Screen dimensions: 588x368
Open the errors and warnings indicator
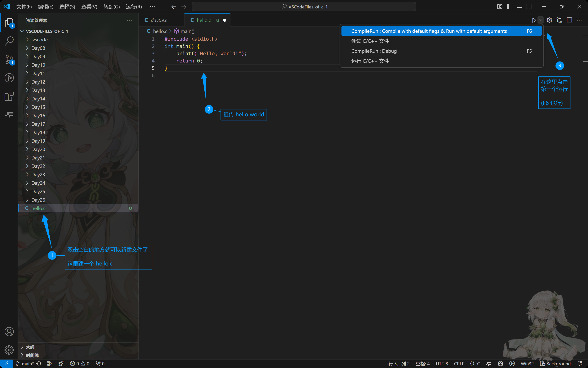point(80,363)
